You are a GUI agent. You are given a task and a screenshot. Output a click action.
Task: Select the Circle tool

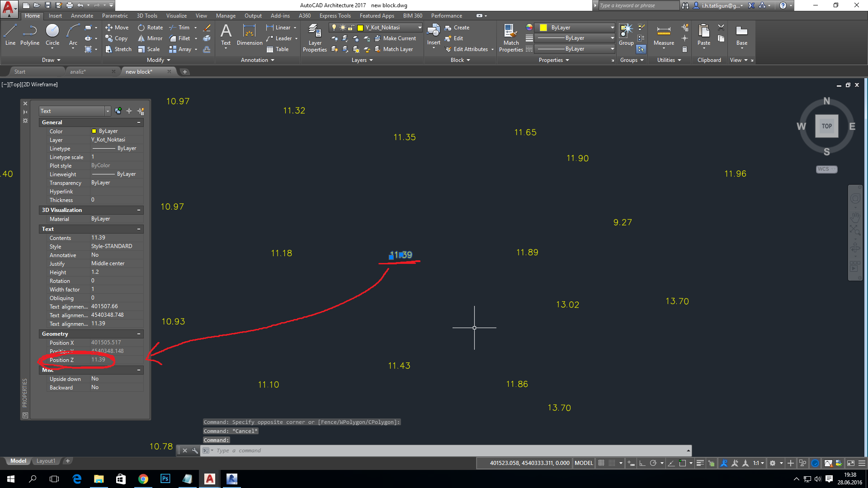click(x=52, y=32)
